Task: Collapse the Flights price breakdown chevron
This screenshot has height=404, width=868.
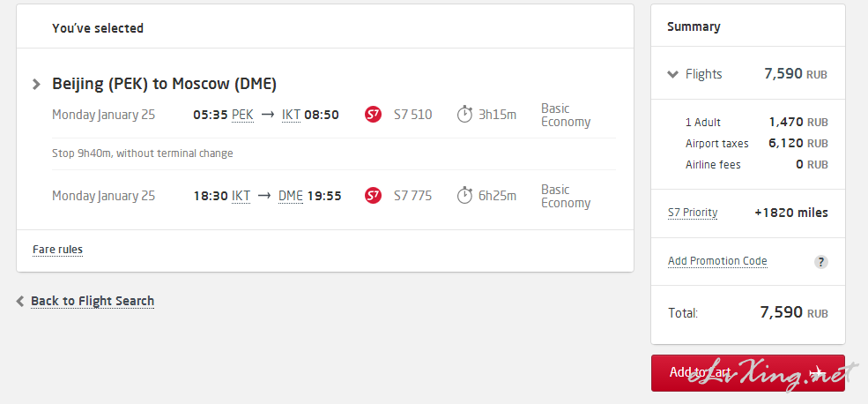Action: [x=672, y=74]
